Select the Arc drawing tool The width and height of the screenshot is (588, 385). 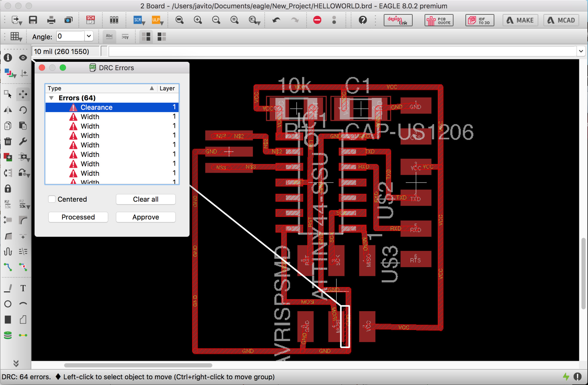tap(23, 304)
